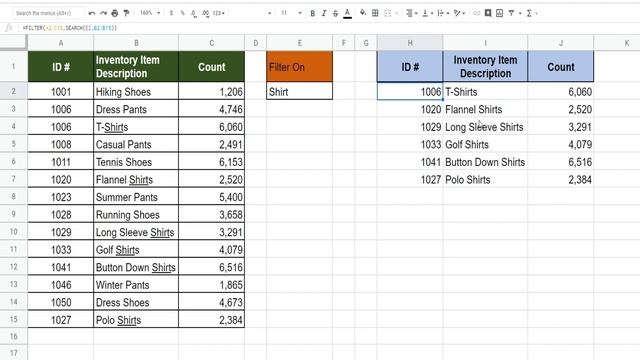Open the font size dropdown
This screenshot has width=640, height=360.
point(291,13)
